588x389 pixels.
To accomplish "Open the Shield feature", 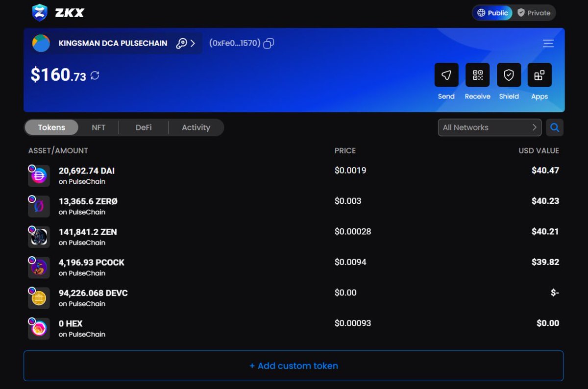I will tap(509, 75).
